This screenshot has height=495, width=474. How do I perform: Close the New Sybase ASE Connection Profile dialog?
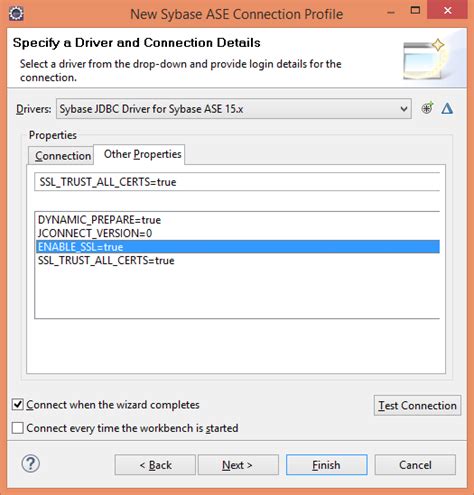(x=448, y=10)
